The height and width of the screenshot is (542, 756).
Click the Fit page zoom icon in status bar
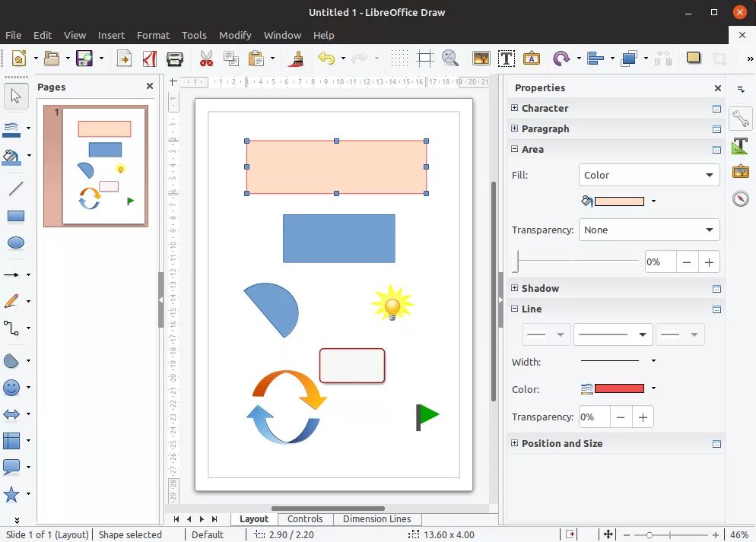coord(608,534)
